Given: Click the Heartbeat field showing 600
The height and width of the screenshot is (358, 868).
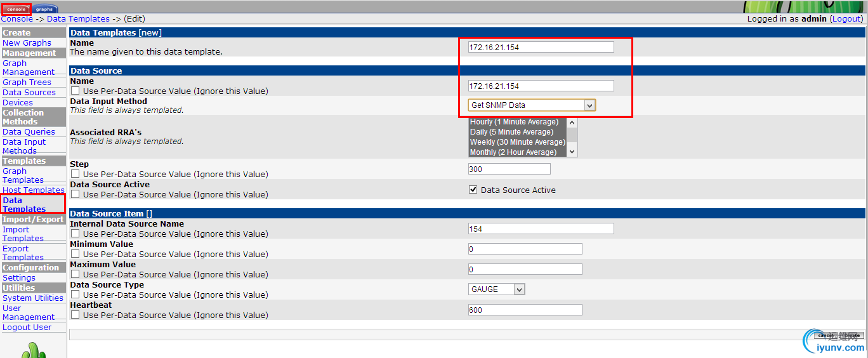Looking at the screenshot, I should coord(525,310).
